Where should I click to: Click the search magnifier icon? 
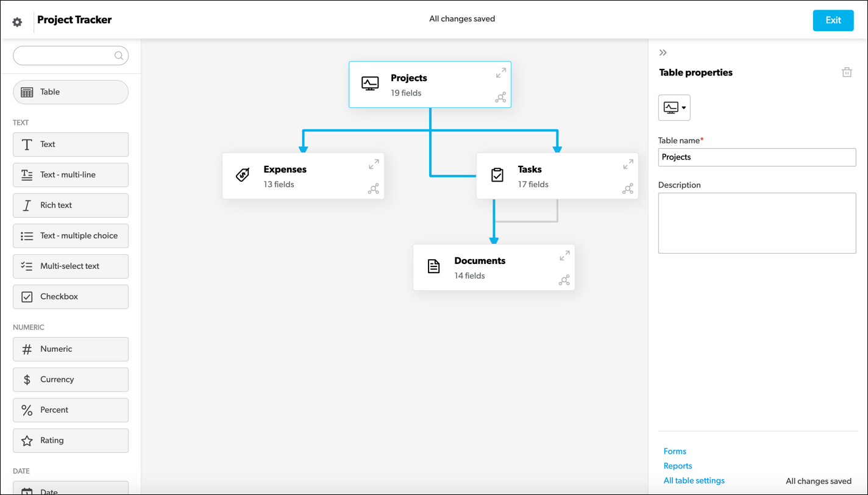[119, 56]
